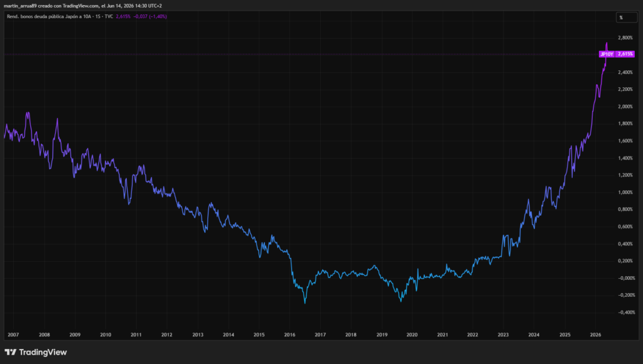Click the 2011 time axis label
This screenshot has height=364, width=643.
[x=136, y=335]
